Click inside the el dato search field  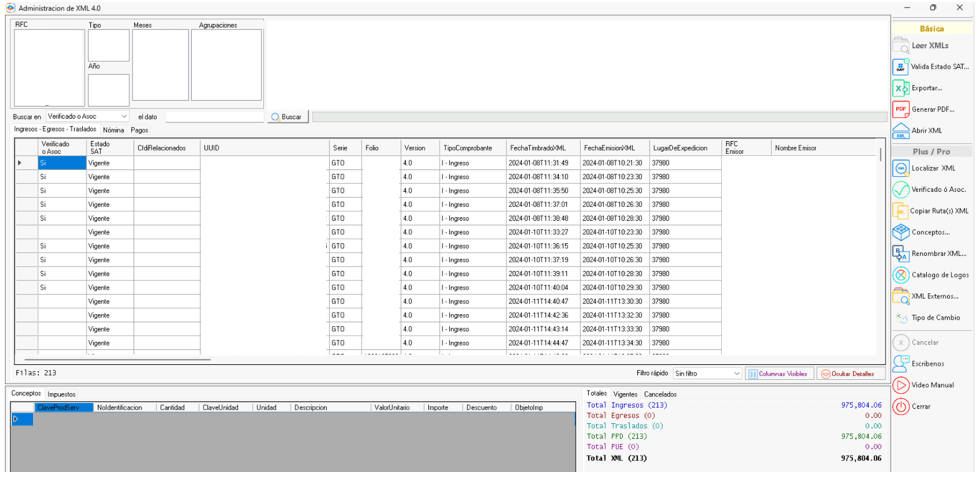pyautogui.click(x=214, y=116)
